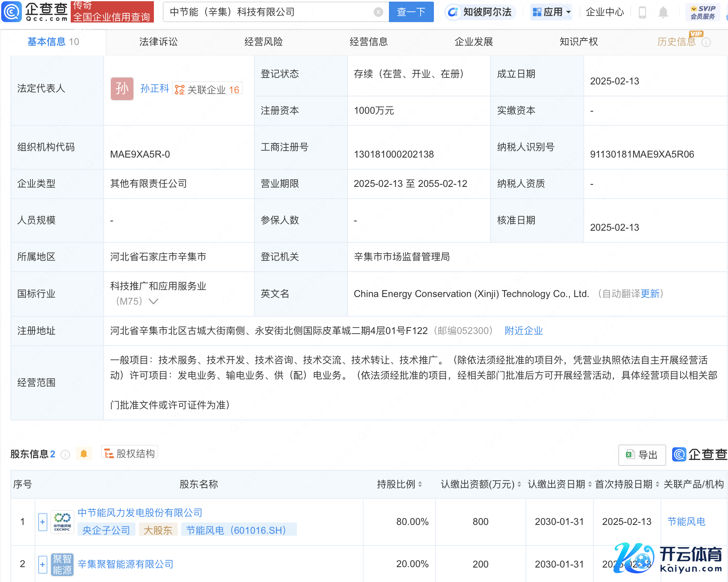Open 知彼阿尔法 AI assistant
The width and height of the screenshot is (728, 582).
click(x=480, y=12)
